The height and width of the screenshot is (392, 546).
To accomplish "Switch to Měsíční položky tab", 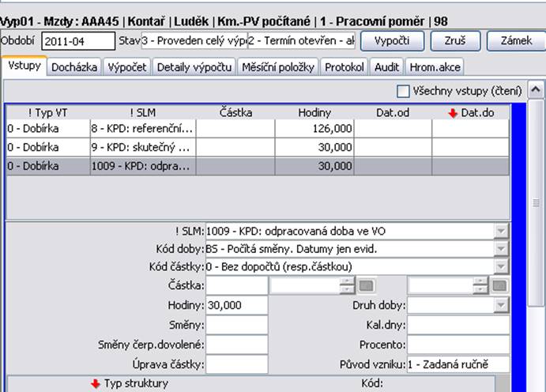I will [278, 67].
